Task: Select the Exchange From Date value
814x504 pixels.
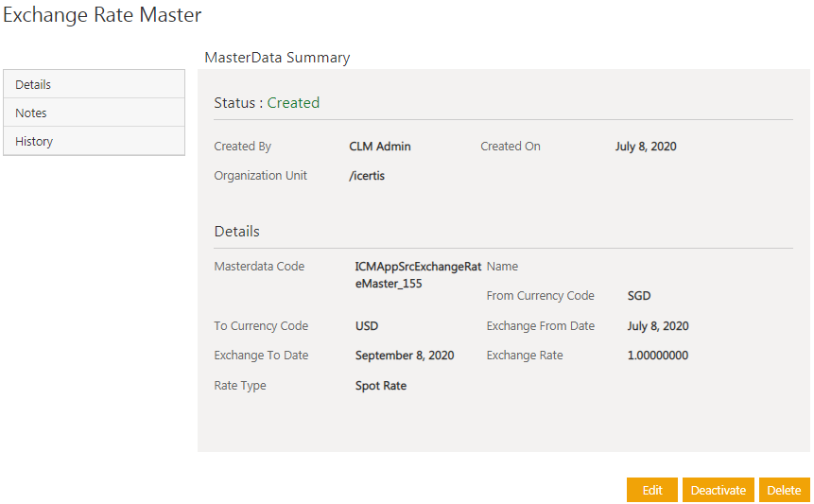Action: (x=658, y=326)
